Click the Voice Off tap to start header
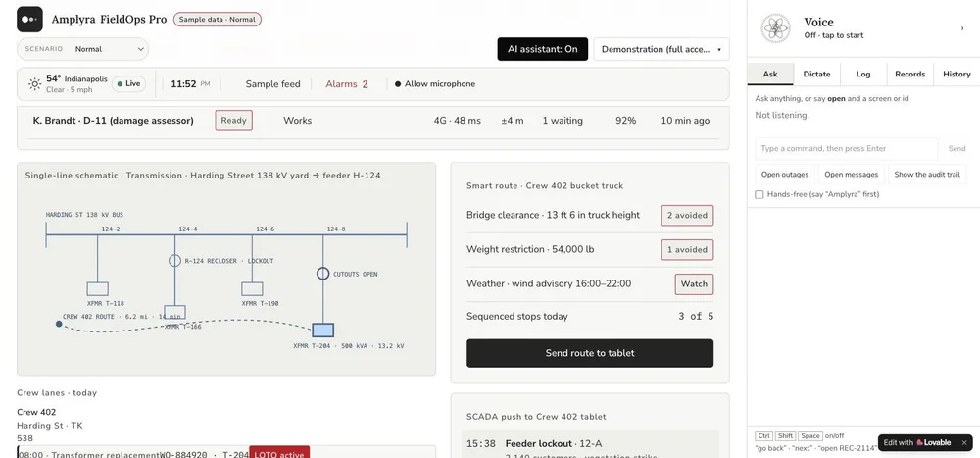This screenshot has width=980, height=458. click(863, 28)
